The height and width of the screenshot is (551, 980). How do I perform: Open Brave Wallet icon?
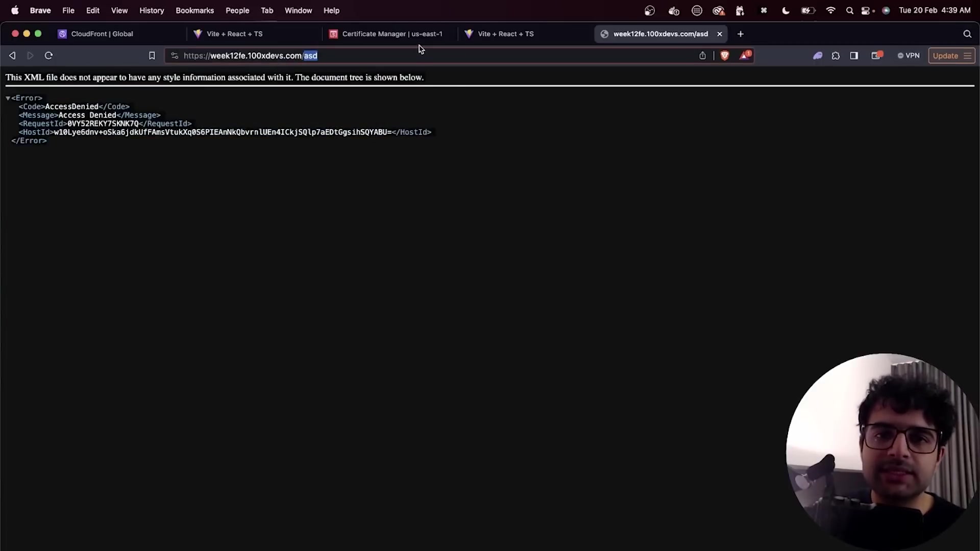pyautogui.click(x=877, y=55)
